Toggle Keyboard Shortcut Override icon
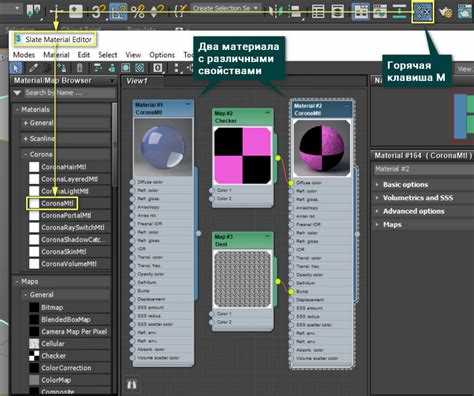The height and width of the screenshot is (396, 474). 76,11
